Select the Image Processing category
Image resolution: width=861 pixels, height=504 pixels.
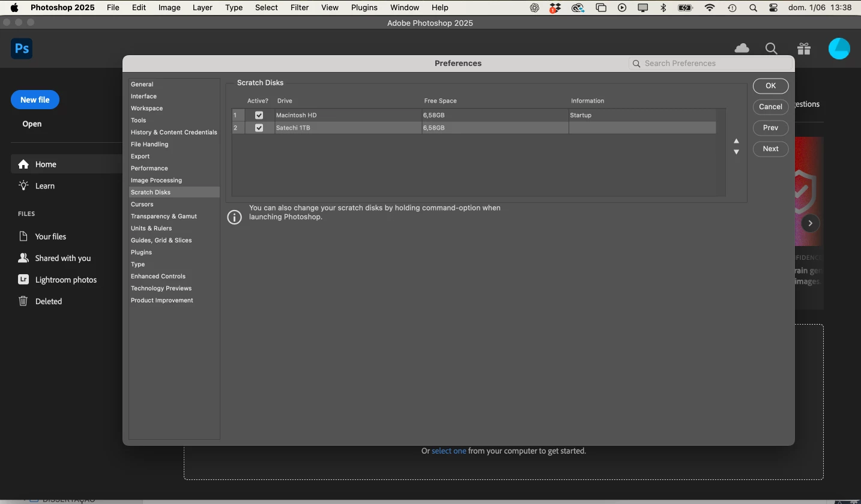click(x=174, y=180)
